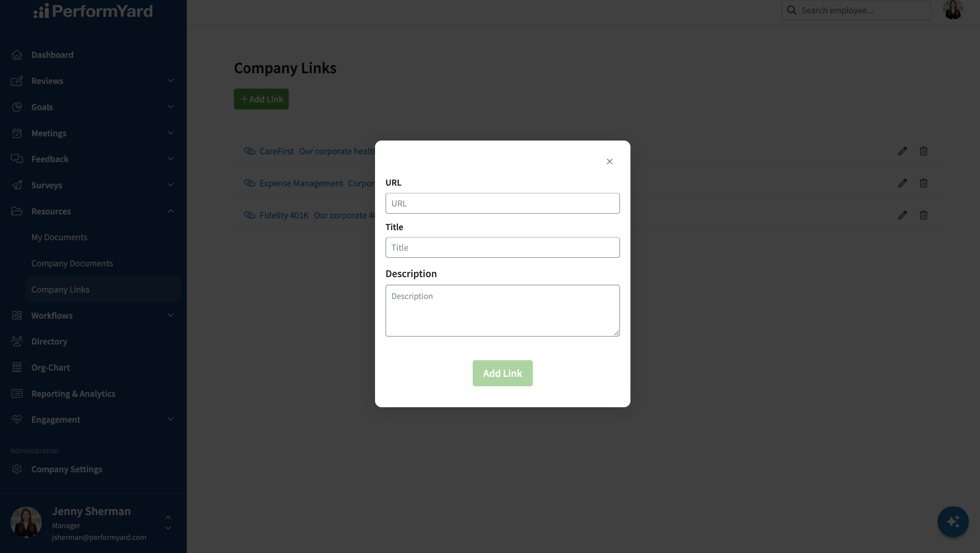This screenshot has height=553, width=980.
Task: Close the Add Link dialog
Action: pyautogui.click(x=610, y=161)
